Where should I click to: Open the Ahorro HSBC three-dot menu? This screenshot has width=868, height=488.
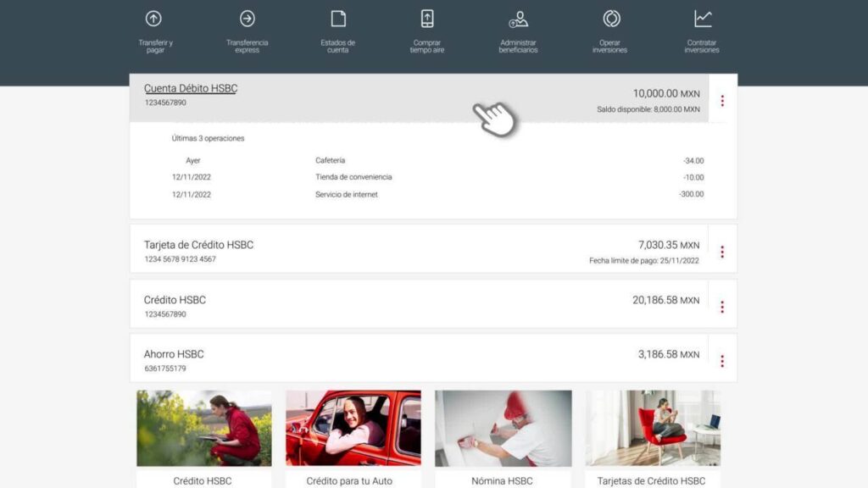point(722,361)
